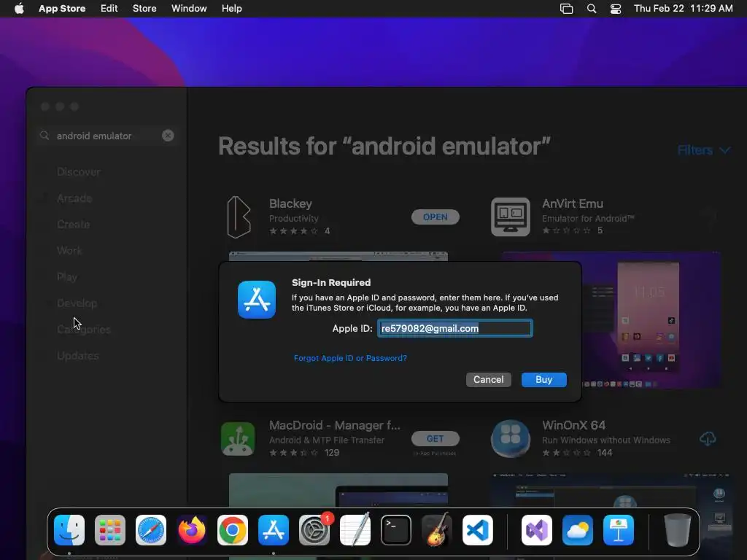Click the MacDroid - Manager title
The image size is (747, 560).
coord(334,425)
